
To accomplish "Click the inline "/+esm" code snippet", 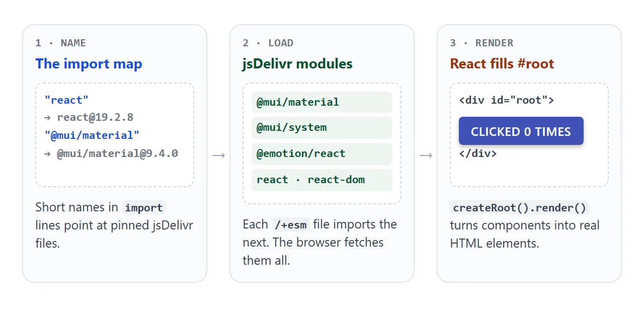I will pos(291,224).
